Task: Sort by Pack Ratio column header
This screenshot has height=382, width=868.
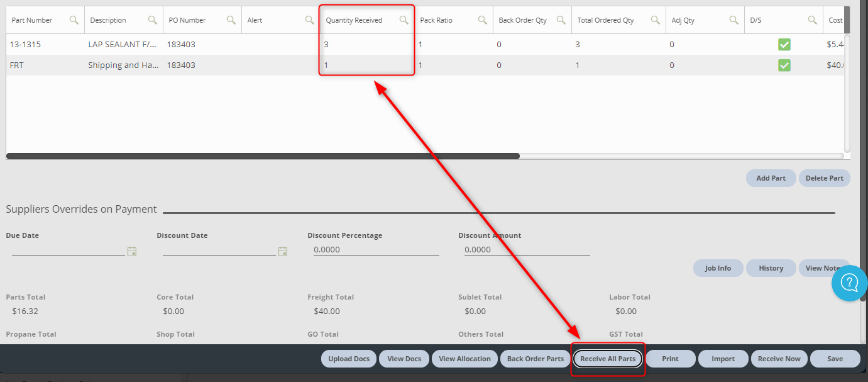Action: (x=436, y=20)
